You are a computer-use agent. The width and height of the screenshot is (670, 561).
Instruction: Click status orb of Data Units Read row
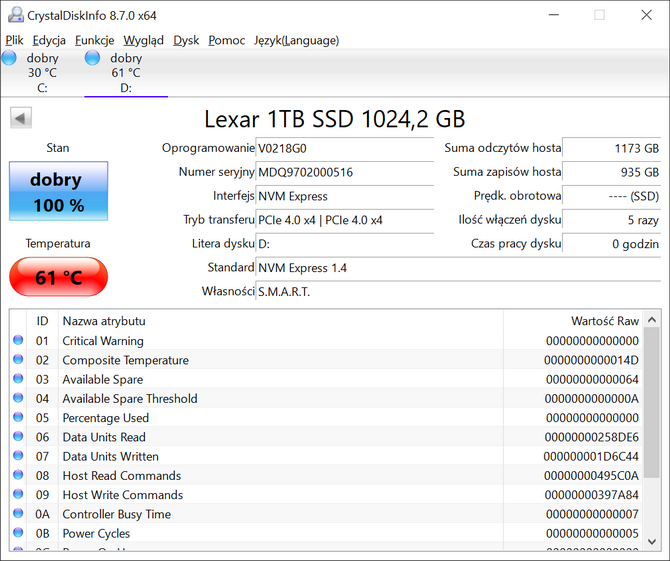point(18,436)
